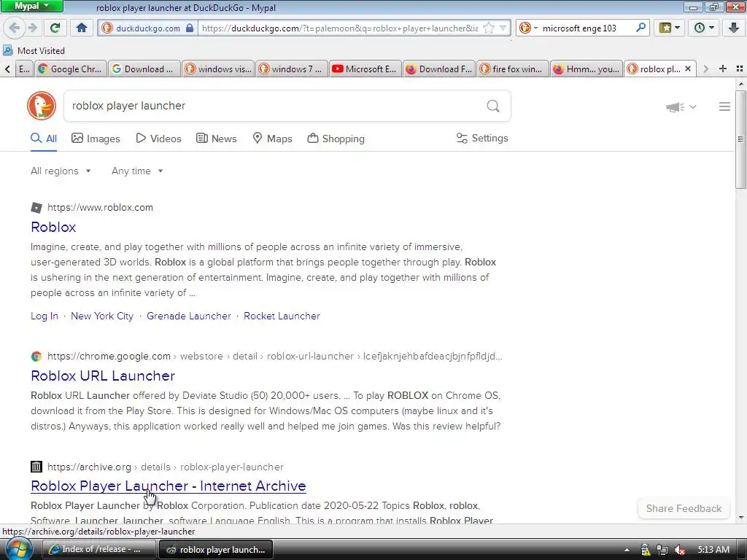
Task: Switch to Index of /release taskbar window
Action: pyautogui.click(x=99, y=550)
